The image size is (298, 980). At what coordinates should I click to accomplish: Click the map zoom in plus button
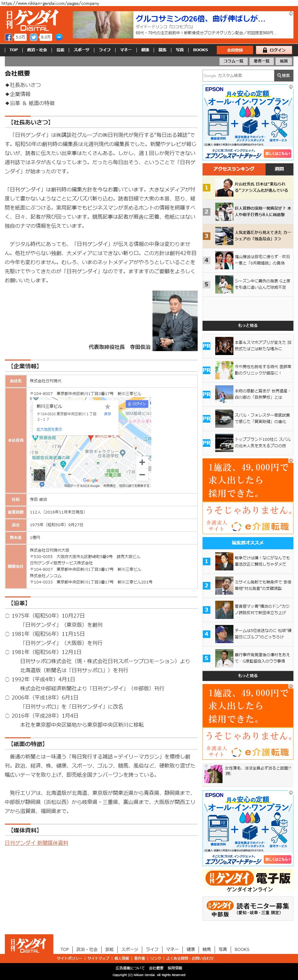tap(142, 462)
